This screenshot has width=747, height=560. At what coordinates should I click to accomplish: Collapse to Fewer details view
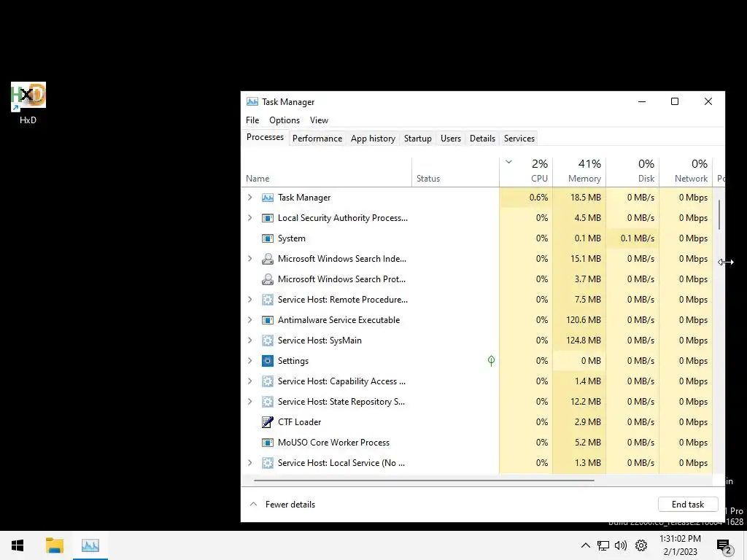point(282,505)
